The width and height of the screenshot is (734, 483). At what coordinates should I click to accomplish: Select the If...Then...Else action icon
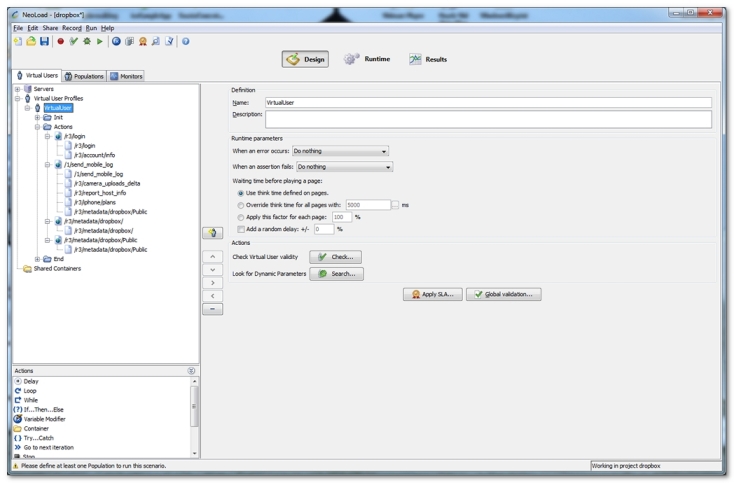pos(18,410)
